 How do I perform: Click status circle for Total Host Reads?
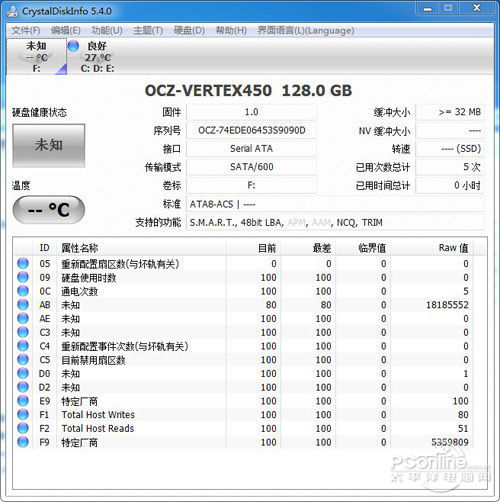tap(23, 428)
